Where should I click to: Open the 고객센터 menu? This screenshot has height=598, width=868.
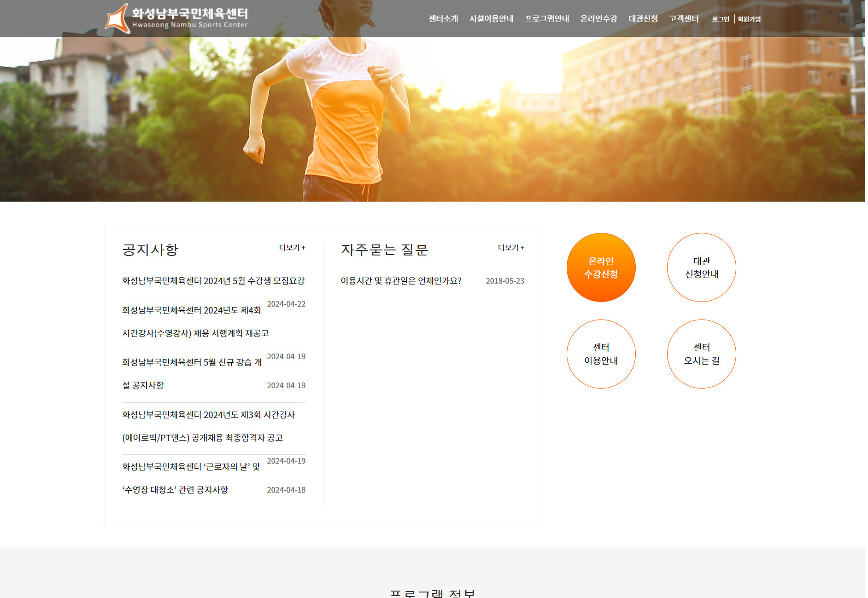(x=684, y=19)
